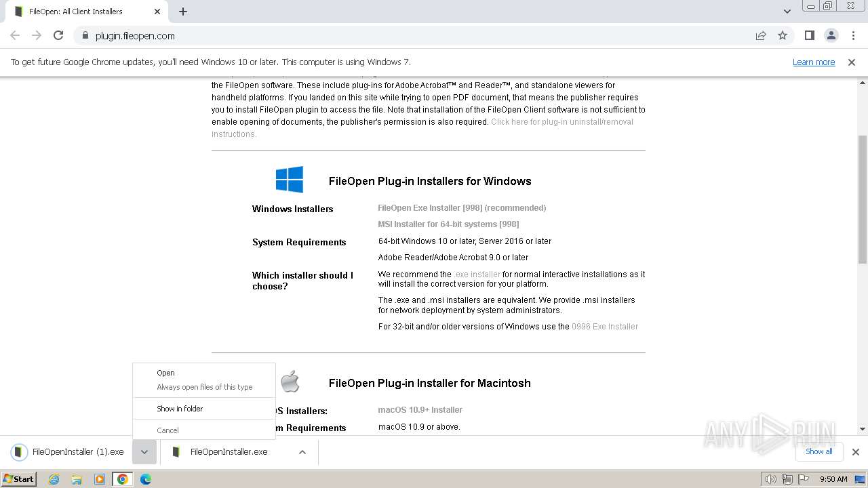
Task: Click the Windows logo image
Action: coord(290,180)
